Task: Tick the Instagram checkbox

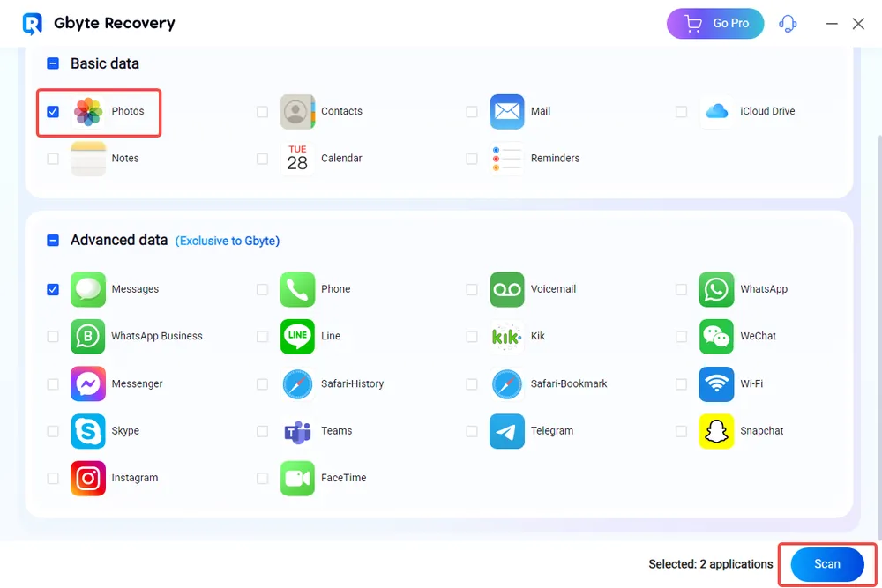Action: coord(53,479)
